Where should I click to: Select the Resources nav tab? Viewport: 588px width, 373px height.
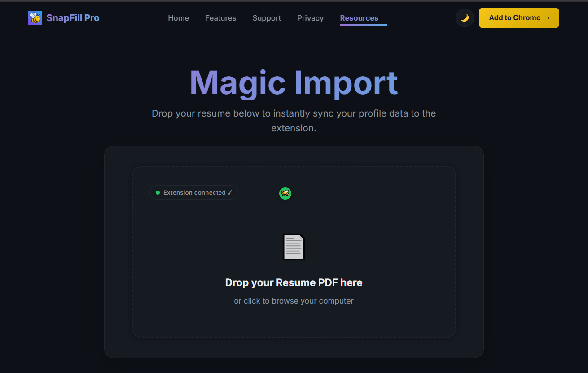click(359, 18)
